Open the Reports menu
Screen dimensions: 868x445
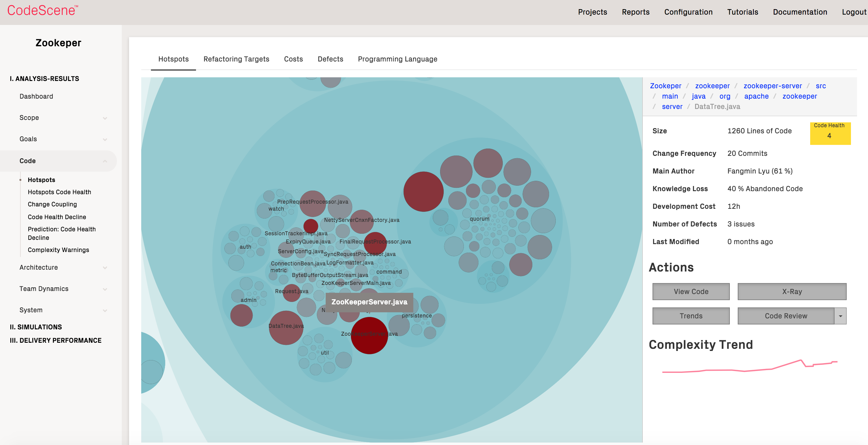point(635,12)
